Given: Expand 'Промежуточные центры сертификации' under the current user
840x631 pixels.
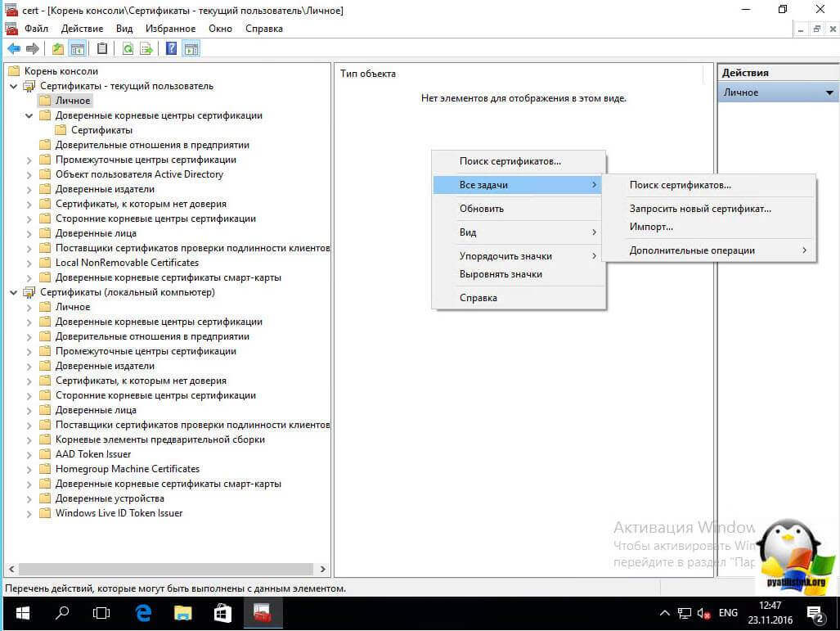Looking at the screenshot, I should tap(29, 160).
